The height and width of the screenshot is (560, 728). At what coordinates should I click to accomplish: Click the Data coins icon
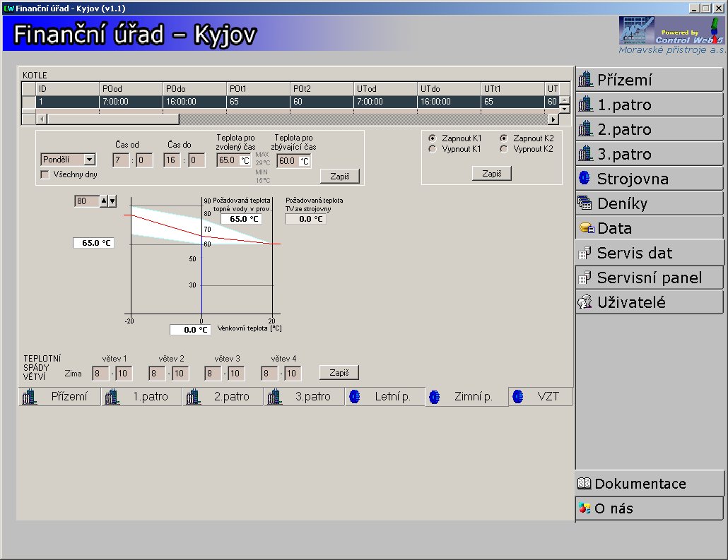coord(586,228)
